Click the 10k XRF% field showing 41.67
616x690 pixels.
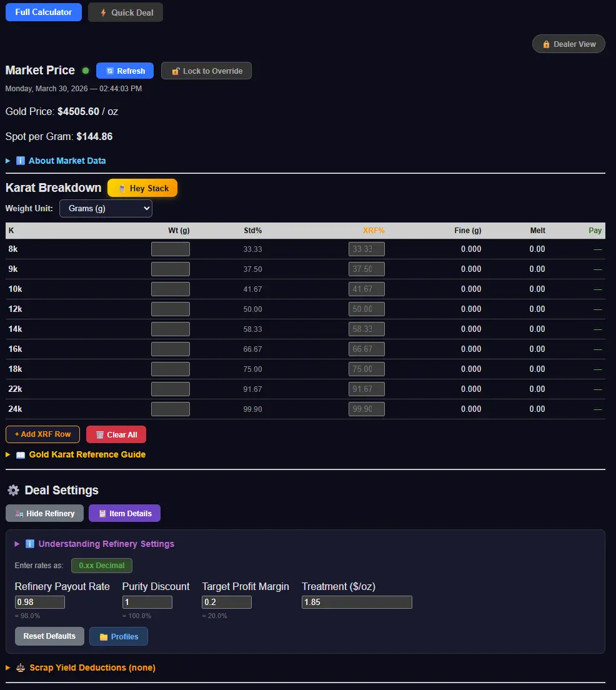[367, 289]
